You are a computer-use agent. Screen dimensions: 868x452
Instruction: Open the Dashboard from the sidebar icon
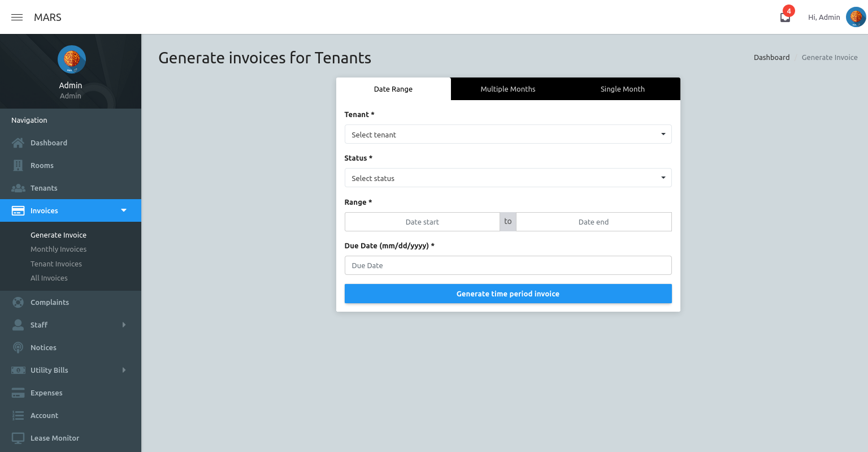tap(17, 143)
